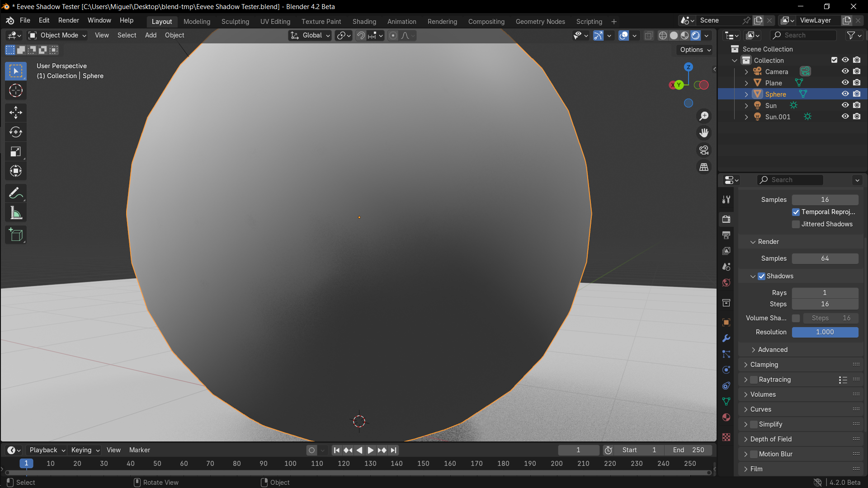Viewport: 868px width, 488px height.
Task: Open the Physics properties tab
Action: point(726,370)
